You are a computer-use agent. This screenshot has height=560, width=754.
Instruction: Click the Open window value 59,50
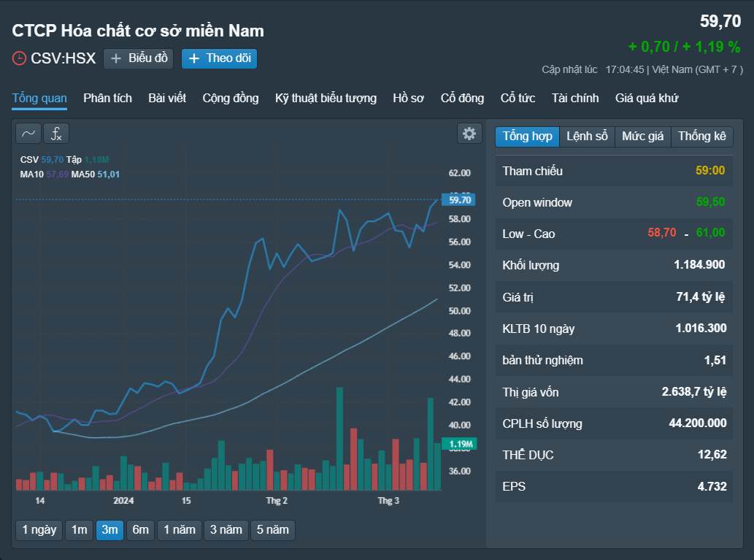tap(711, 202)
